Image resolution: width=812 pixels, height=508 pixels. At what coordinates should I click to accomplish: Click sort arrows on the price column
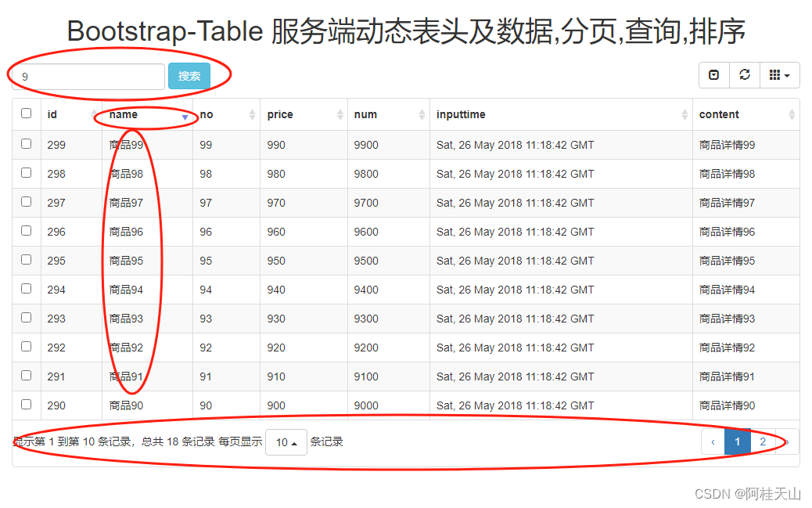342,114
